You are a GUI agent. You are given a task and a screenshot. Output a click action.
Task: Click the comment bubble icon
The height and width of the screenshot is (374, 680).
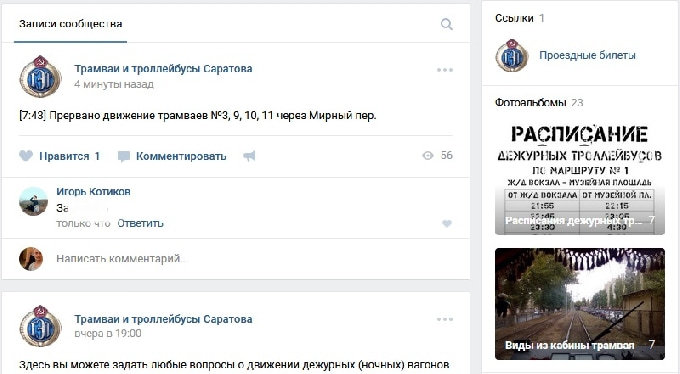coord(124,157)
